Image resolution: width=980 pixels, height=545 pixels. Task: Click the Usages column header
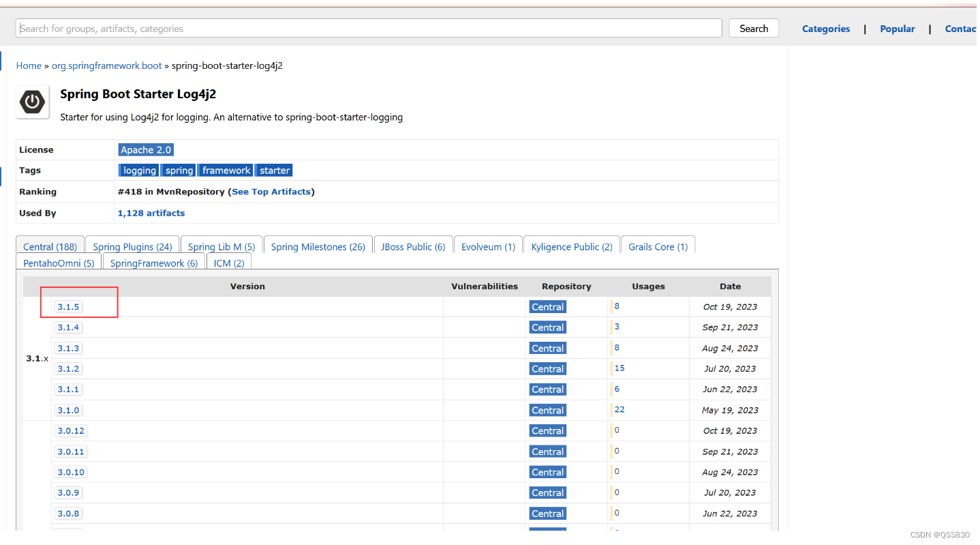click(648, 286)
